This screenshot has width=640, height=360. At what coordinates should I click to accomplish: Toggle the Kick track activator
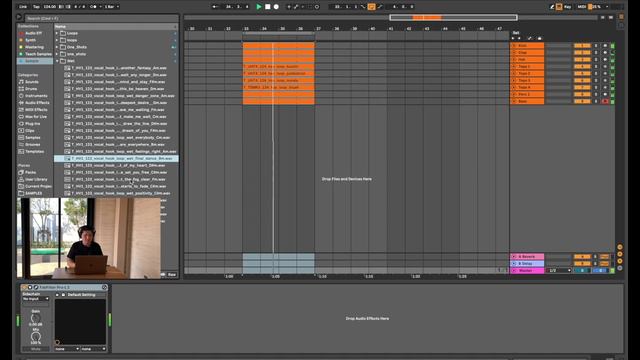point(582,46)
